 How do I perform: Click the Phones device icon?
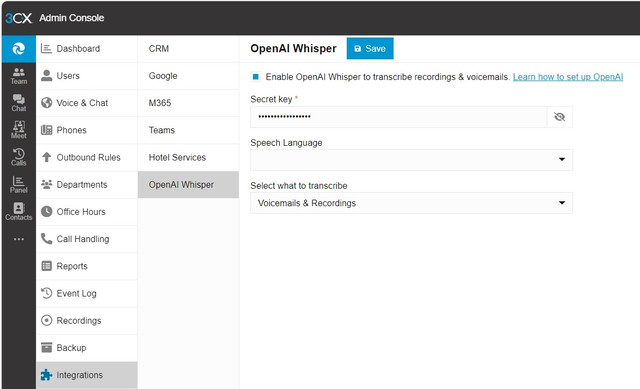pyautogui.click(x=47, y=130)
